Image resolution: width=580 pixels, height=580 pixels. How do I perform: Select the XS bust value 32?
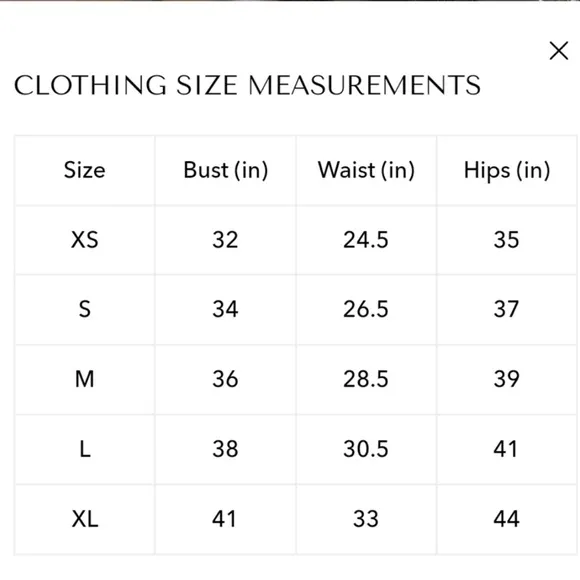(225, 240)
